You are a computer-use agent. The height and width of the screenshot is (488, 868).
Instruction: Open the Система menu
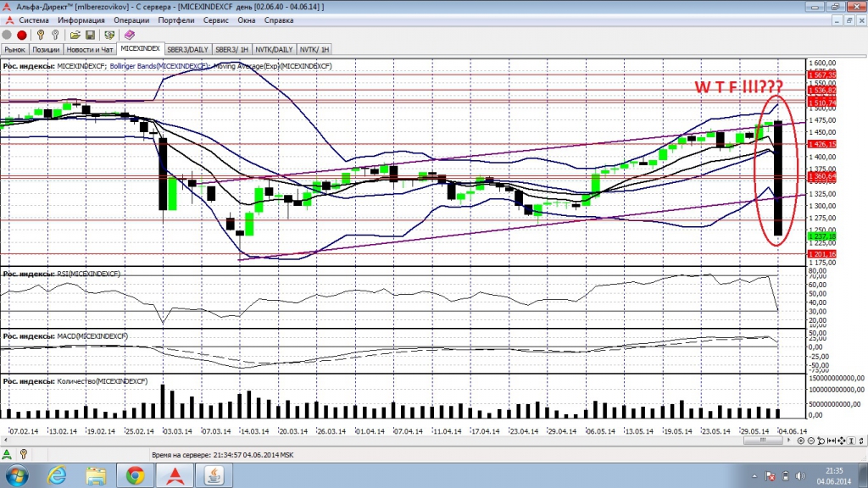[x=34, y=19]
